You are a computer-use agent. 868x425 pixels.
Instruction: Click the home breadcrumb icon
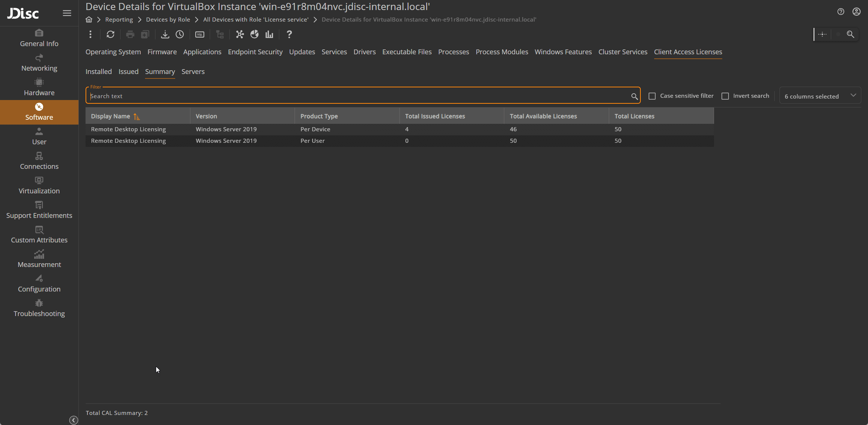[89, 20]
